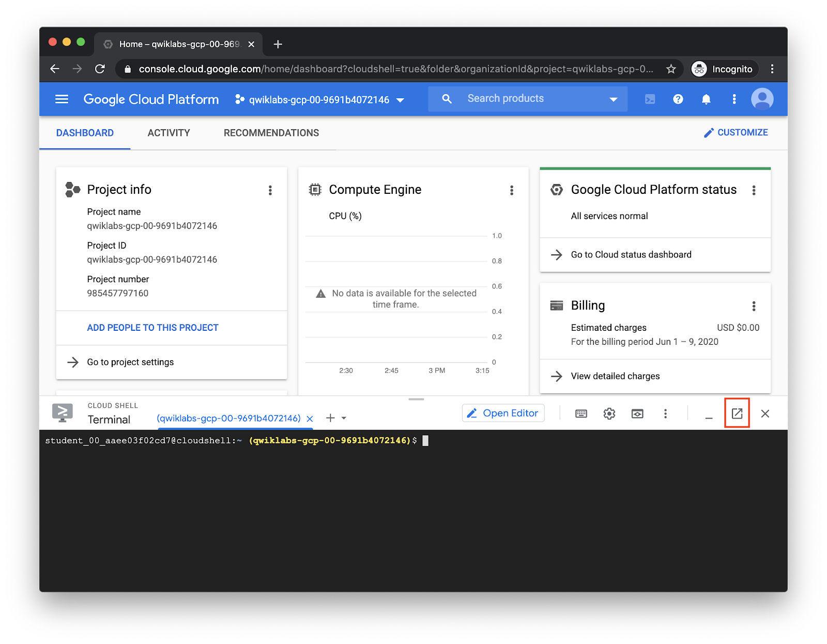Open the Help question mark menu

click(x=678, y=99)
